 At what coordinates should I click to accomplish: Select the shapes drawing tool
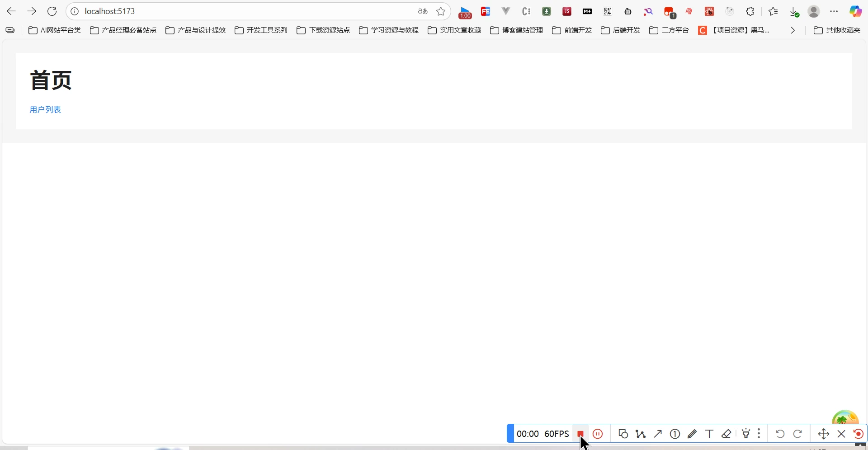point(623,434)
